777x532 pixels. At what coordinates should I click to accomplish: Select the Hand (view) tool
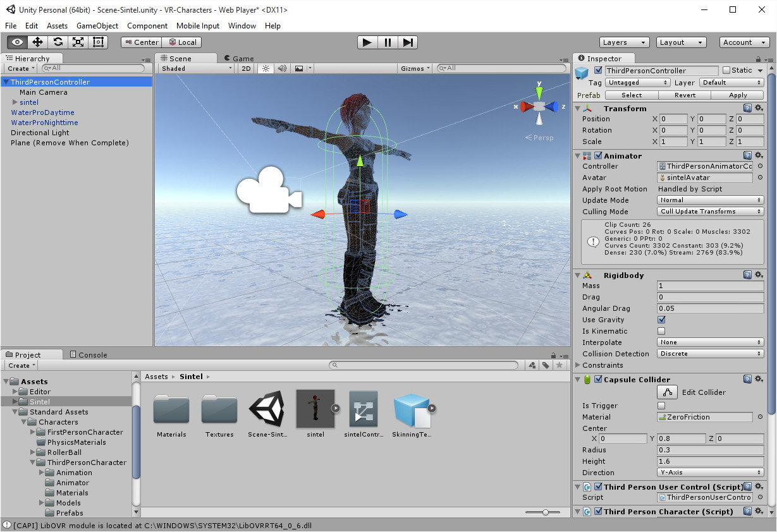pos(17,42)
